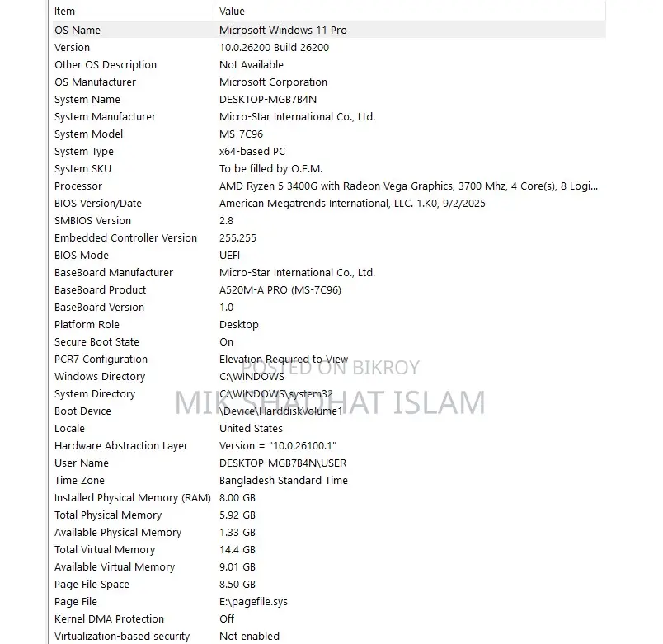Click the Microsoft Corporation value
This screenshot has width=663, height=644.
273,82
